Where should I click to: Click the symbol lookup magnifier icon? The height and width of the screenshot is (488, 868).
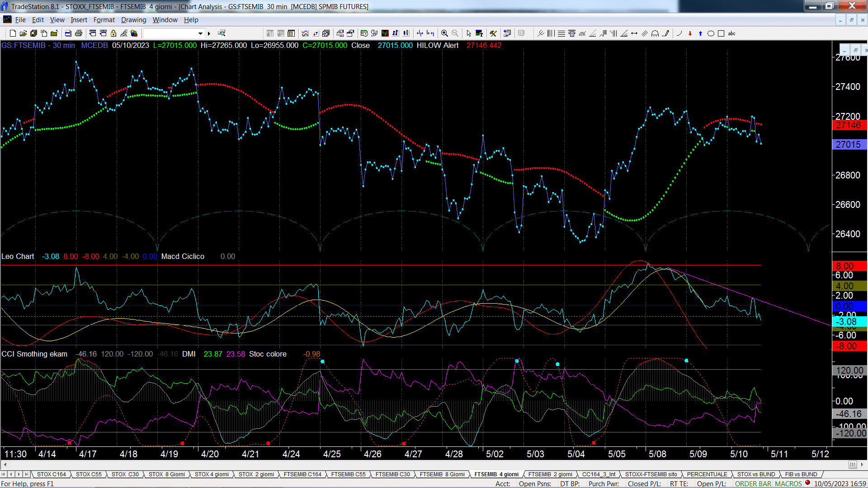[222, 33]
